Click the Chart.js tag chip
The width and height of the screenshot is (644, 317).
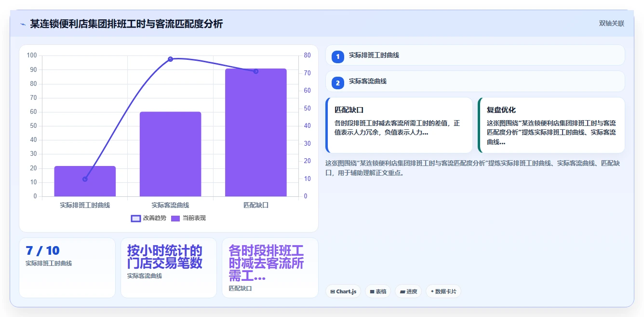coord(343,291)
